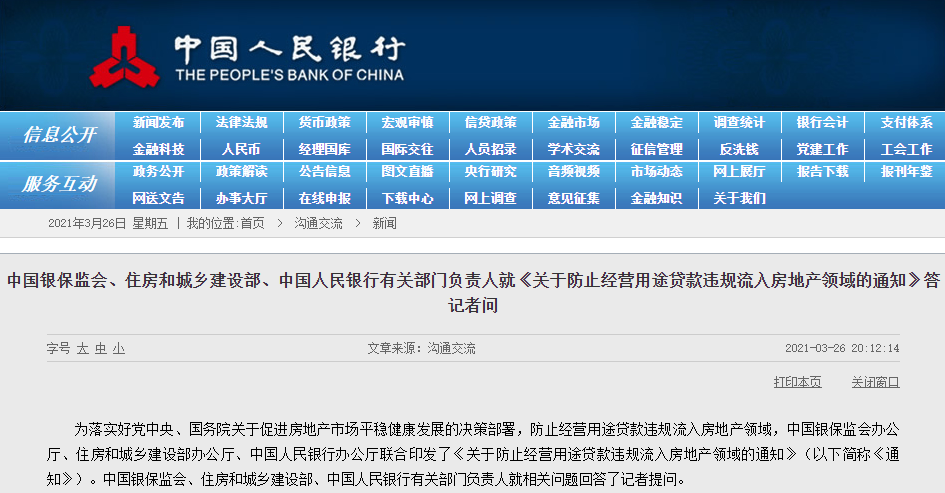Select 政策解读 navigation item

point(241,172)
